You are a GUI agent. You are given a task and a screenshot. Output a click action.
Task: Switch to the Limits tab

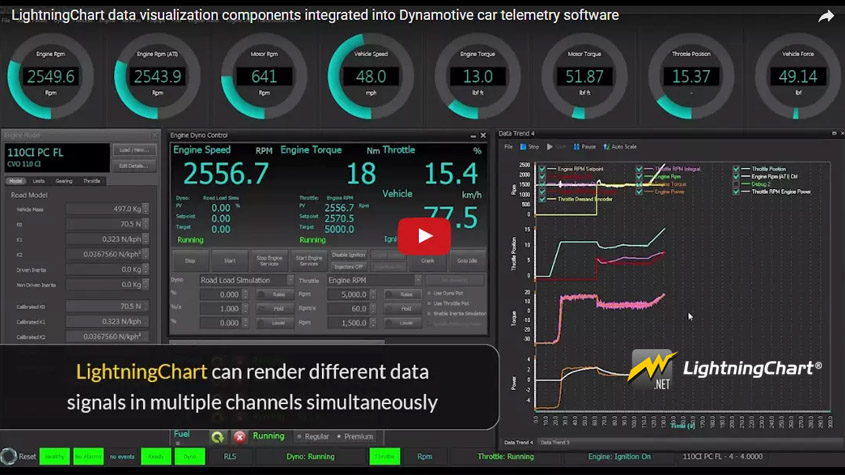click(x=38, y=181)
